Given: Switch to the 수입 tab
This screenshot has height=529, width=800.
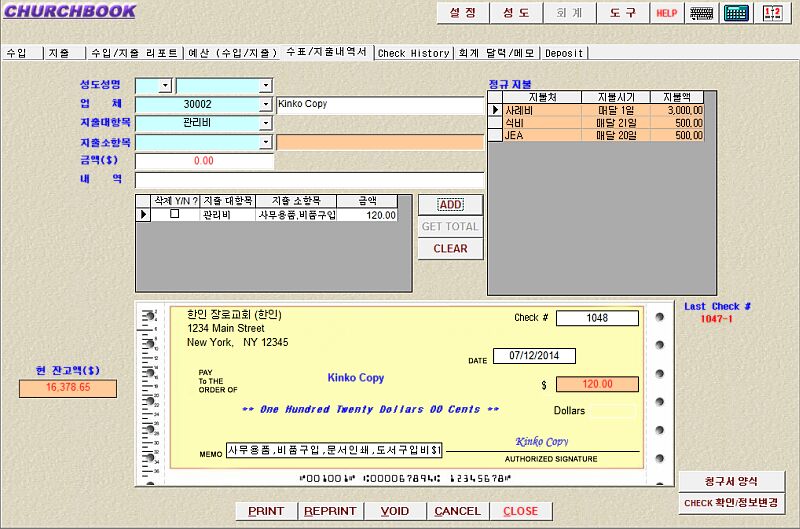Looking at the screenshot, I should point(22,53).
